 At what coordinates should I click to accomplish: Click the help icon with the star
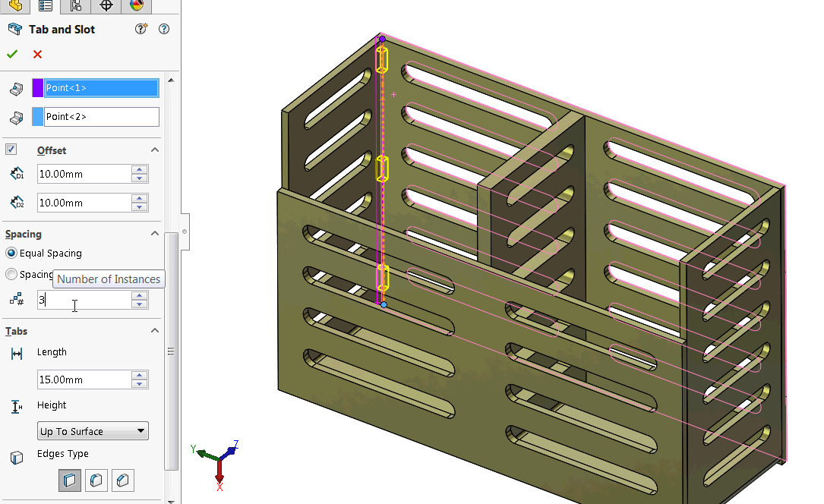[140, 29]
